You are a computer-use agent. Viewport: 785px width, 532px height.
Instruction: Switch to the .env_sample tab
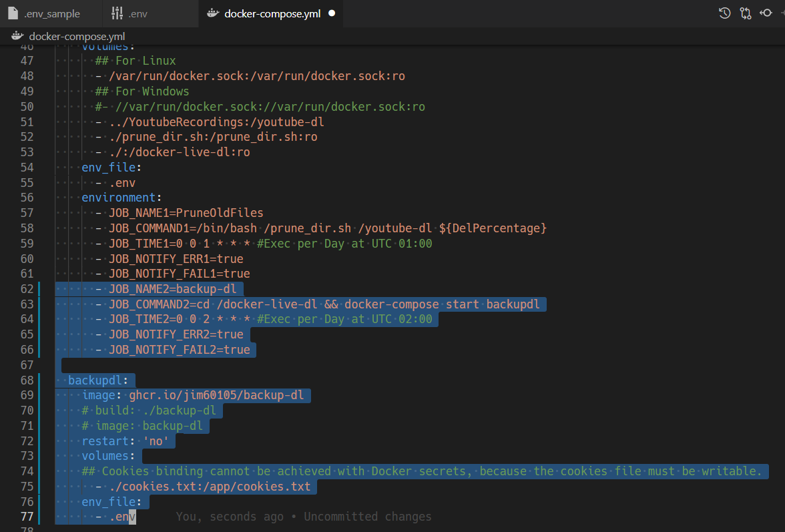coord(51,13)
